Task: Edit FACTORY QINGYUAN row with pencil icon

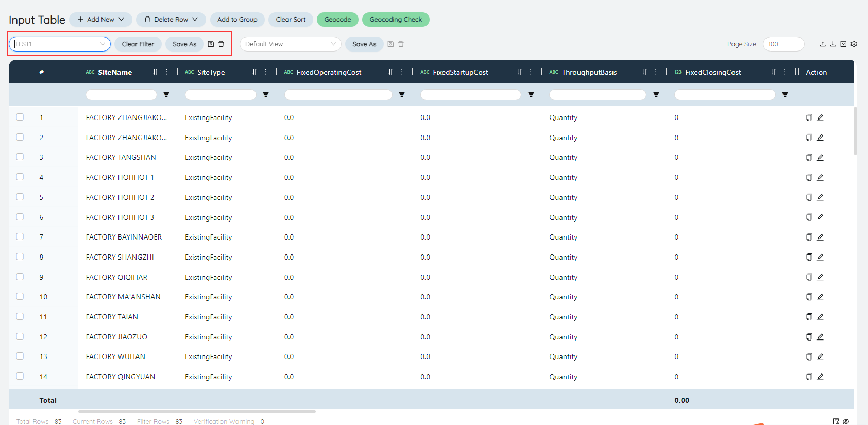Action: click(x=820, y=377)
